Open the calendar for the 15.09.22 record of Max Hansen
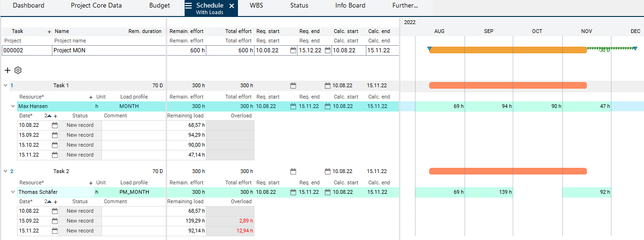The height and width of the screenshot is (240, 644). (55, 135)
